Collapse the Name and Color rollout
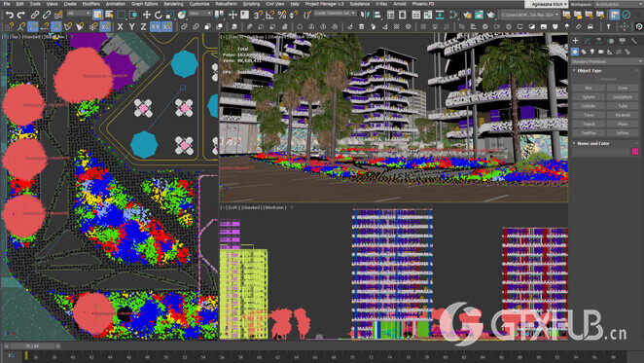The image size is (644, 363). 593,143
